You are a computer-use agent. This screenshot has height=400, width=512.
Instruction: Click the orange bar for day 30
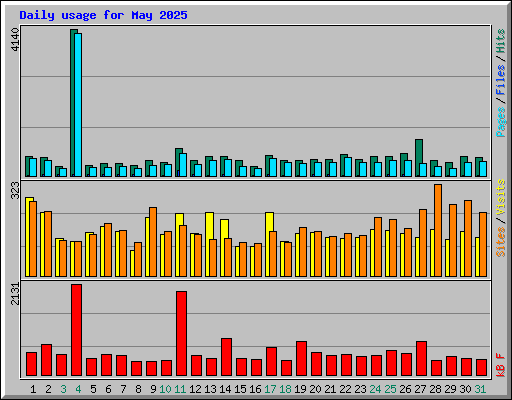(x=468, y=238)
